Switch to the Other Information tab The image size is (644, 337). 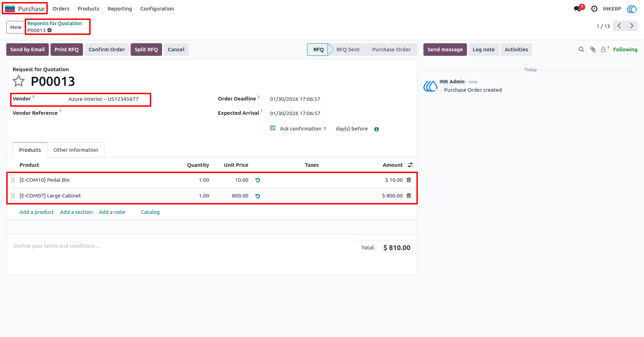[76, 150]
